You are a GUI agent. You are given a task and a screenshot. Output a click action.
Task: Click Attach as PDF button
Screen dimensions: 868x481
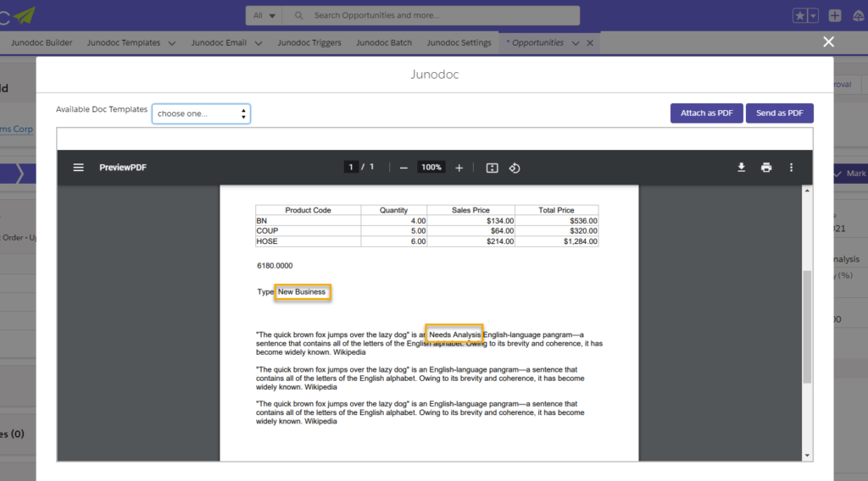pyautogui.click(x=706, y=113)
